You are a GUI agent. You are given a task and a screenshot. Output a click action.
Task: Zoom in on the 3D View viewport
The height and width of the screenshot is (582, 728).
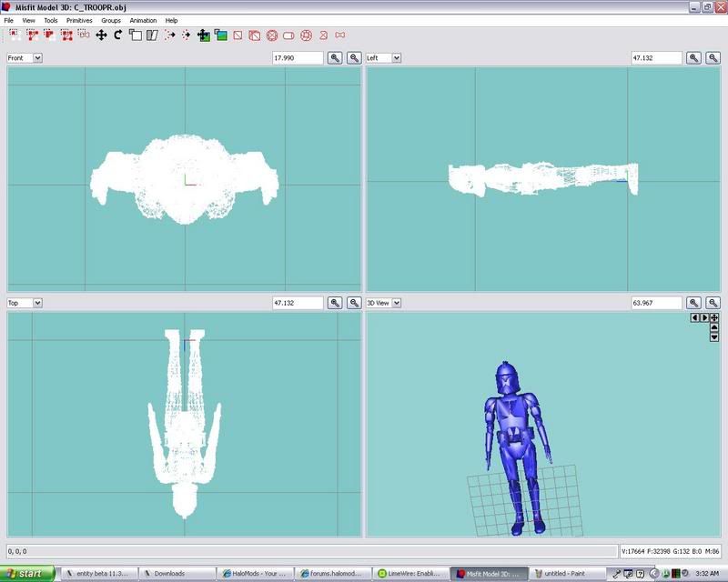tap(693, 303)
